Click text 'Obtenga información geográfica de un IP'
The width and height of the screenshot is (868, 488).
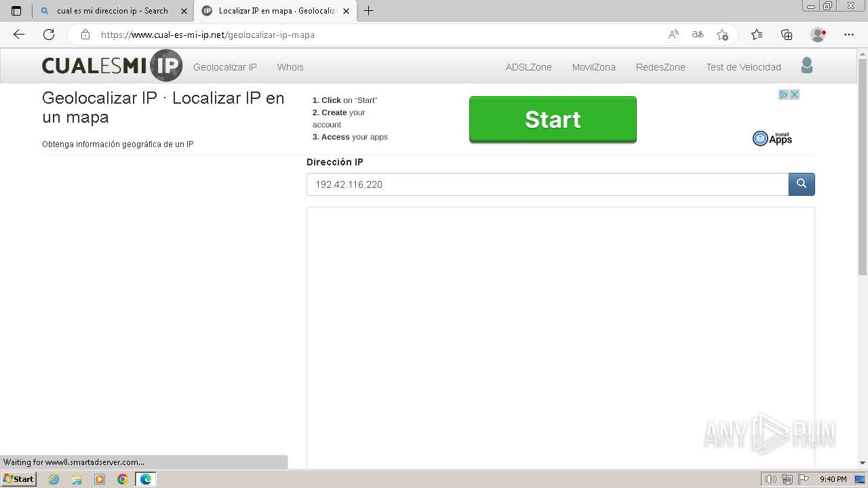point(118,144)
